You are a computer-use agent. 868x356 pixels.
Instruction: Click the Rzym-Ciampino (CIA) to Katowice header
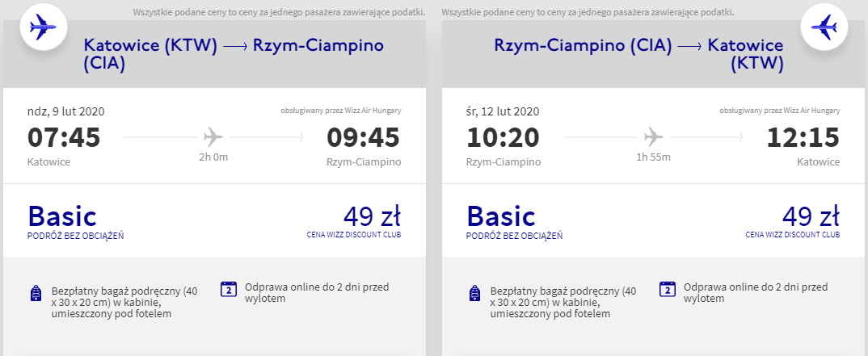coord(638,54)
